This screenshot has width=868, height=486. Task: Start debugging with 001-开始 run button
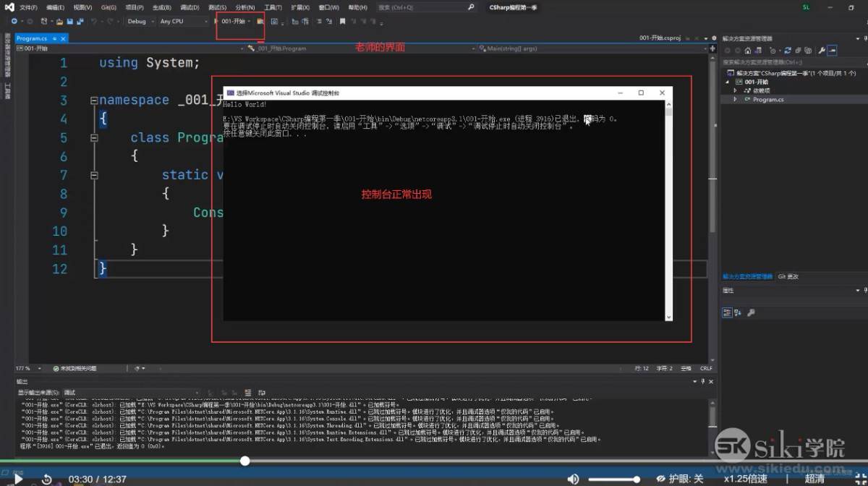click(x=233, y=21)
